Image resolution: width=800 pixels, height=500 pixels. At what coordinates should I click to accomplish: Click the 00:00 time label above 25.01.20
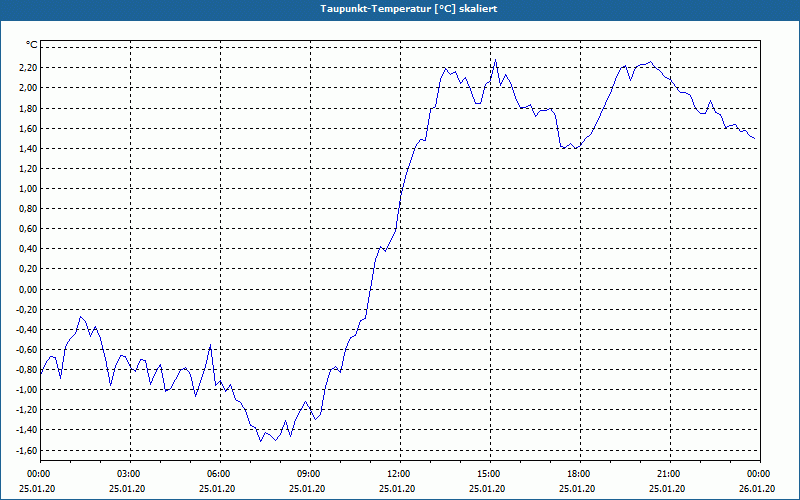(x=40, y=474)
